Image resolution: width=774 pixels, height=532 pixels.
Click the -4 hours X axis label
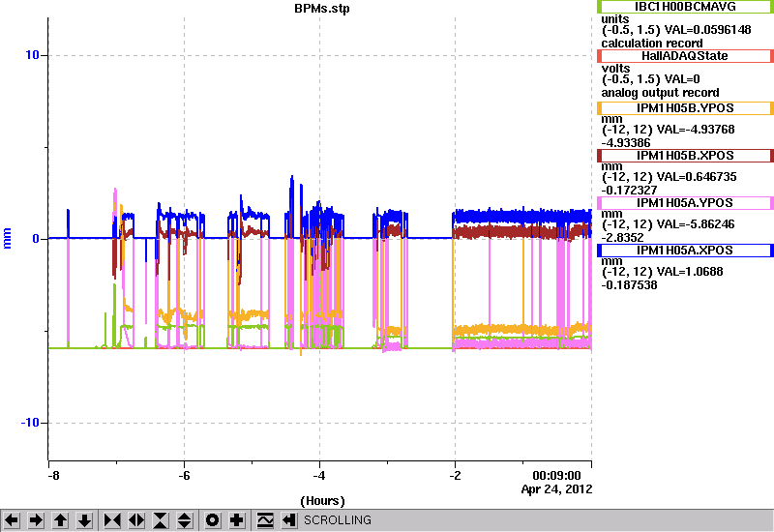[x=319, y=476]
